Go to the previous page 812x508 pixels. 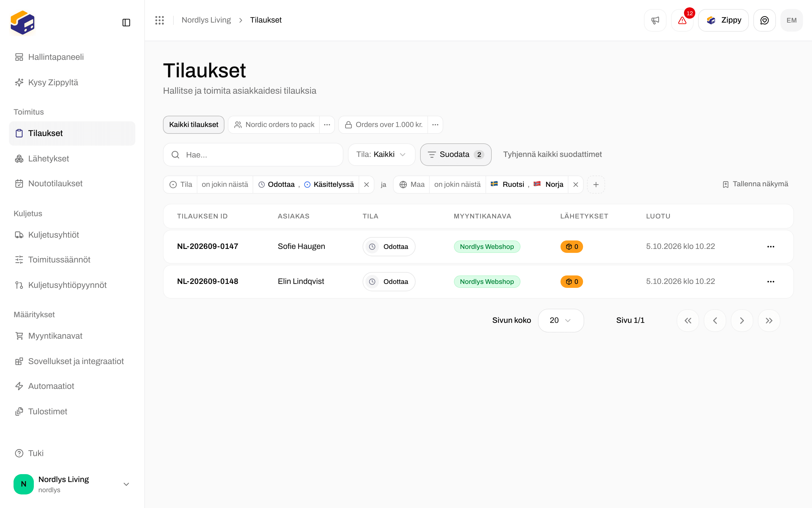point(715,321)
